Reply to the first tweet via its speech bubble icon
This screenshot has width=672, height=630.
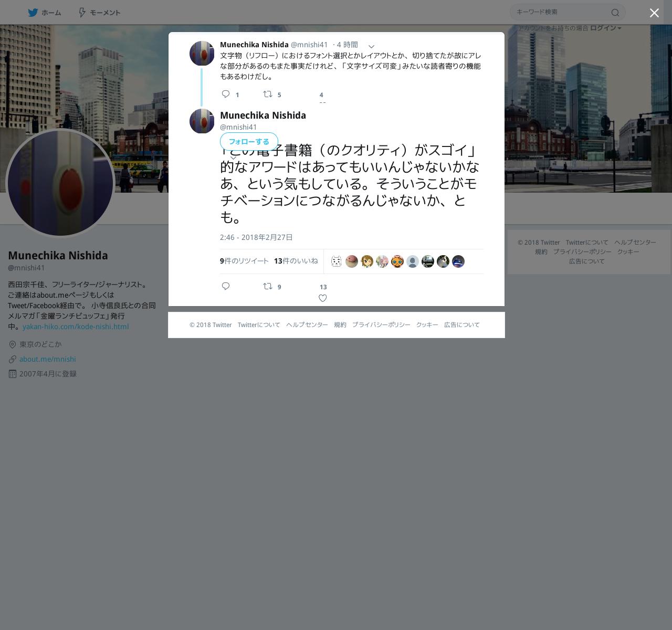226,94
